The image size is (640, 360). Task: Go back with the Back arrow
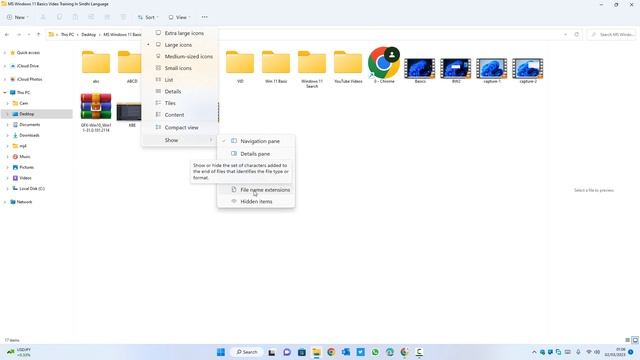click(7, 35)
